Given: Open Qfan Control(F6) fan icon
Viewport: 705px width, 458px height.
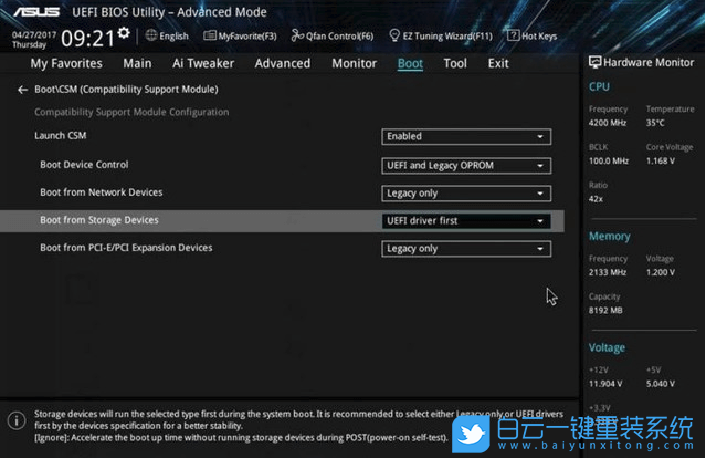Looking at the screenshot, I should click(297, 36).
